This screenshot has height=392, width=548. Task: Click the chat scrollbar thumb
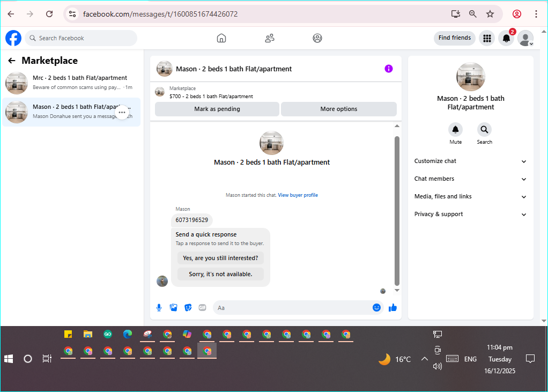(397, 211)
